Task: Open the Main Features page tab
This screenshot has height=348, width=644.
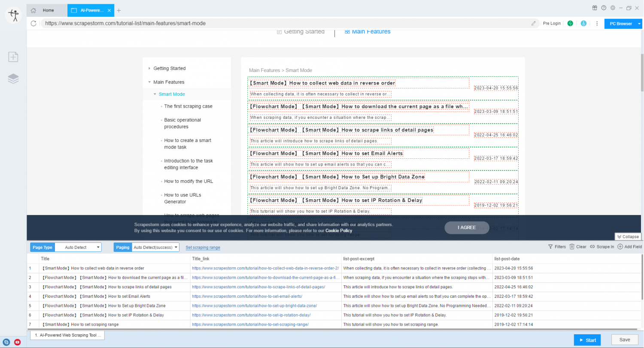Action: point(368,32)
